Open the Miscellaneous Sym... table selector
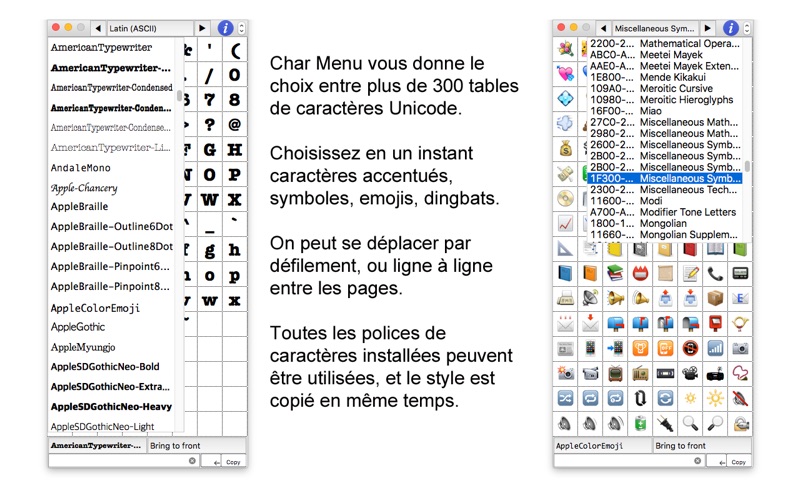The width and height of the screenshot is (800, 500). click(655, 28)
